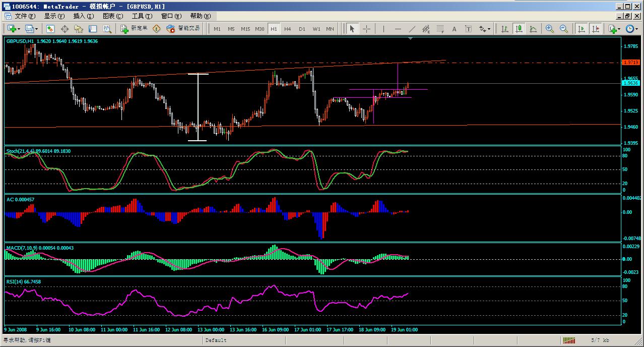The image size is (644, 347).
Task: Switch chart to D1 timeframe
Action: click(302, 29)
